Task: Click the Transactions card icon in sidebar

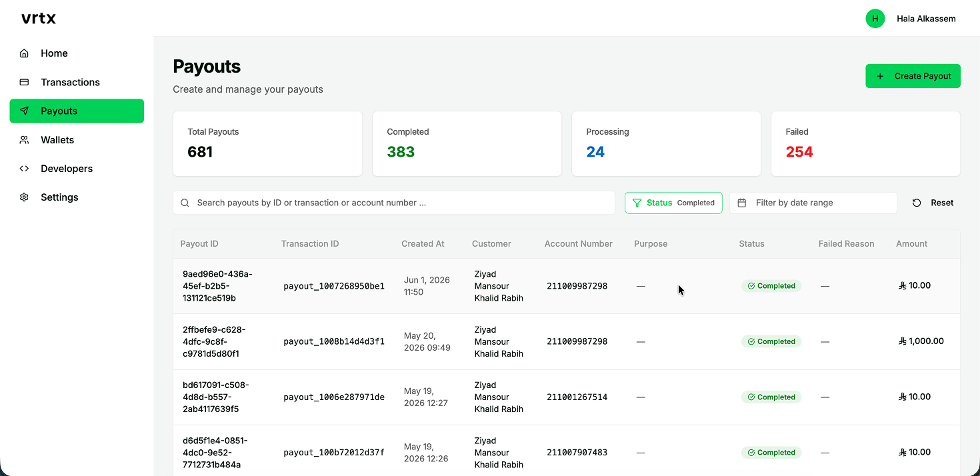Action: pos(24,82)
